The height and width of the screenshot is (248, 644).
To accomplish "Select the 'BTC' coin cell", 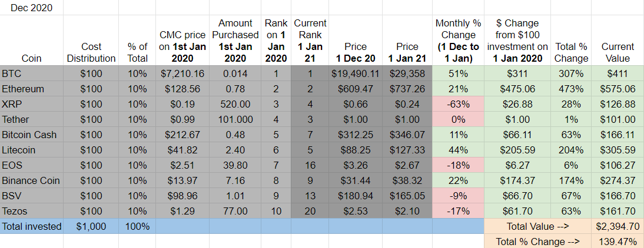I will pos(32,73).
